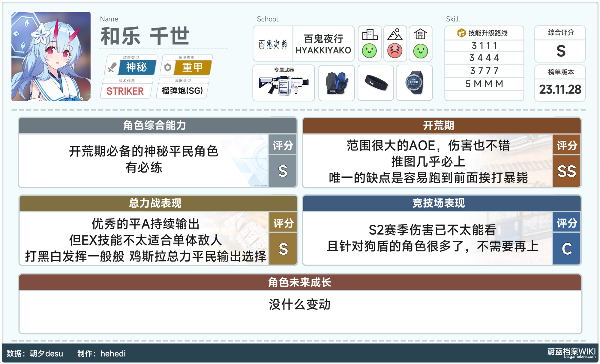The image size is (600, 364).
Task: Click the exclusive grenade launcher weapon icon
Action: (283, 85)
